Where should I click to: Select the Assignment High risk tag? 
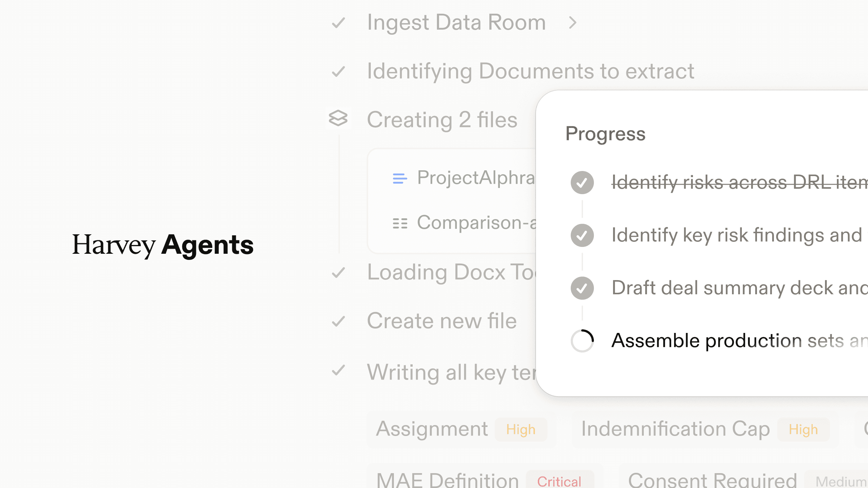tap(461, 429)
